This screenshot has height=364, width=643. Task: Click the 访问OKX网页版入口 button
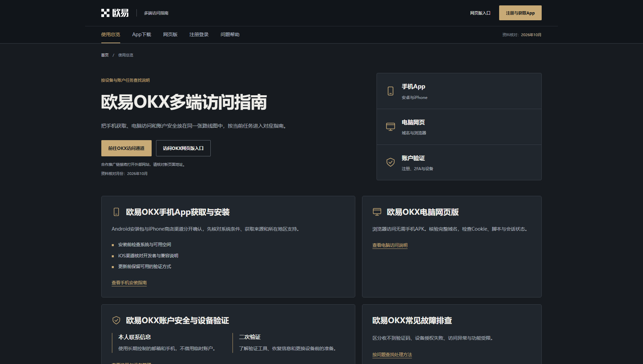(183, 148)
